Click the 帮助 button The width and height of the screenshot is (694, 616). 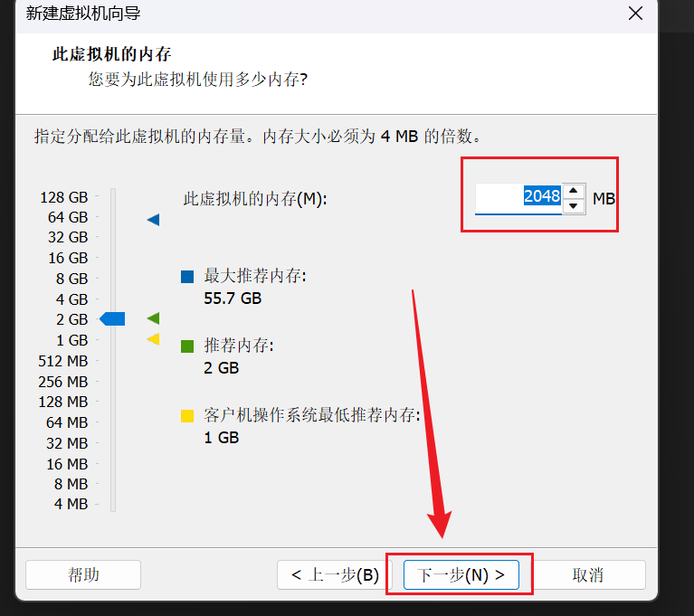(83, 575)
